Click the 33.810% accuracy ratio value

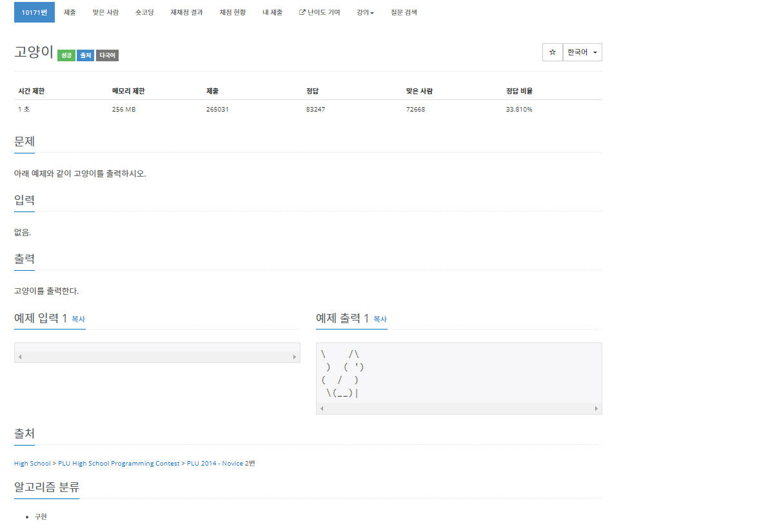tap(519, 110)
